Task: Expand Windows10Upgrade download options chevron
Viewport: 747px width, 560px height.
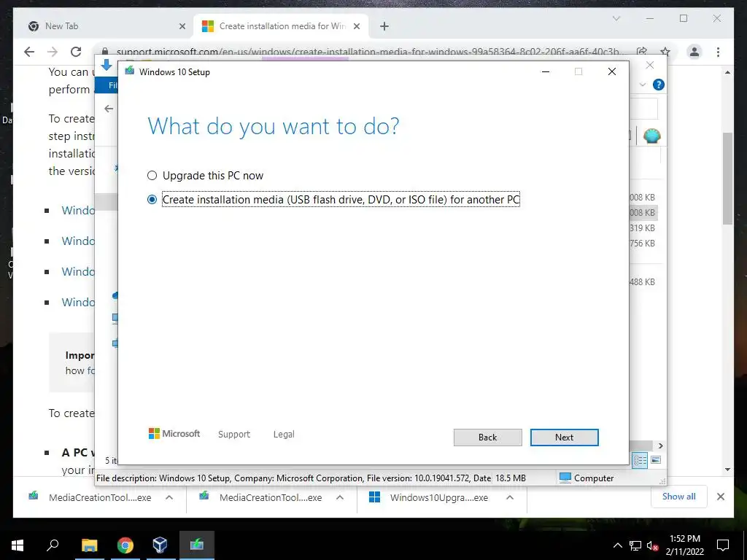Action: point(510,497)
